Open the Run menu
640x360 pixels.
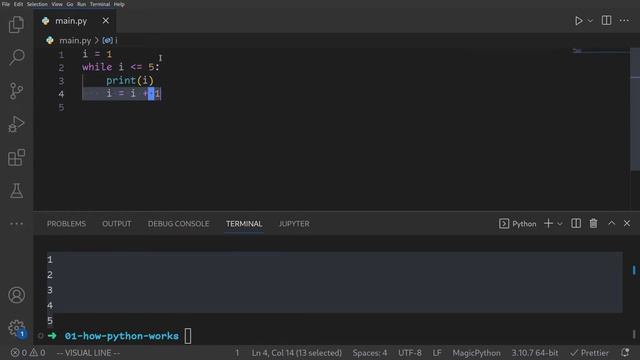coord(82,4)
